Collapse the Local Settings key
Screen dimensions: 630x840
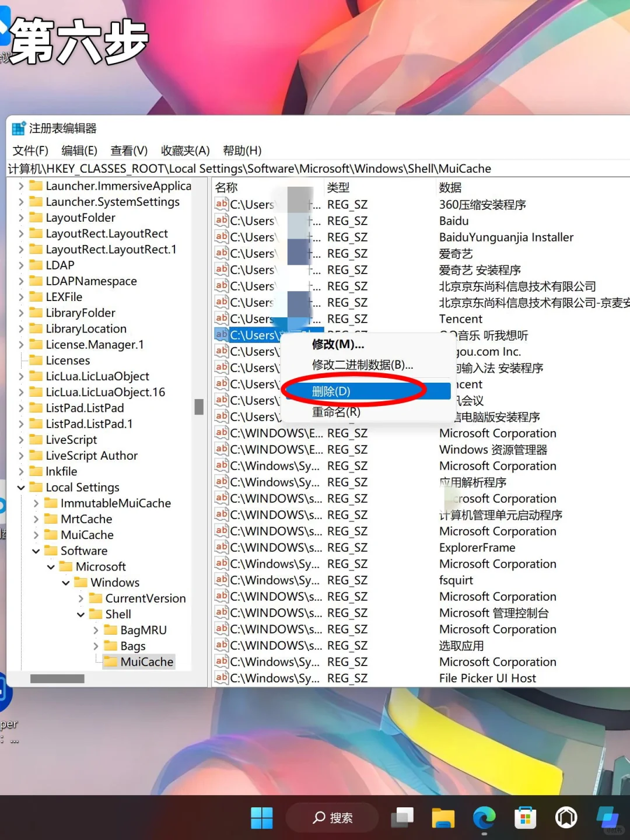(22, 487)
